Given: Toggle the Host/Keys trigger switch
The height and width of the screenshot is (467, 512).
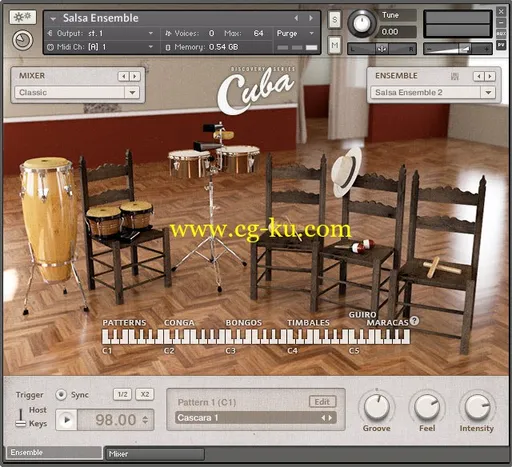Looking at the screenshot, I should tap(20, 418).
